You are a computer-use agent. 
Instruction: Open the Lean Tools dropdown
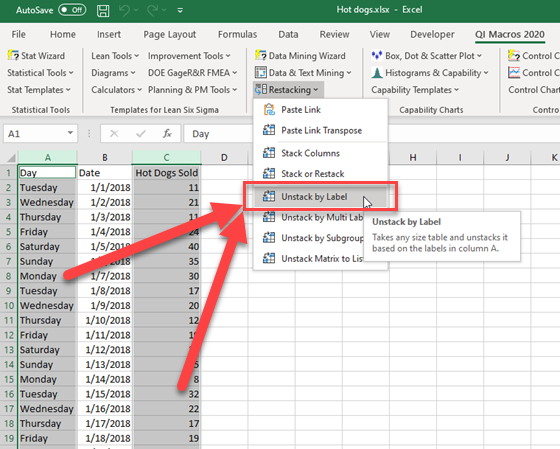point(115,56)
